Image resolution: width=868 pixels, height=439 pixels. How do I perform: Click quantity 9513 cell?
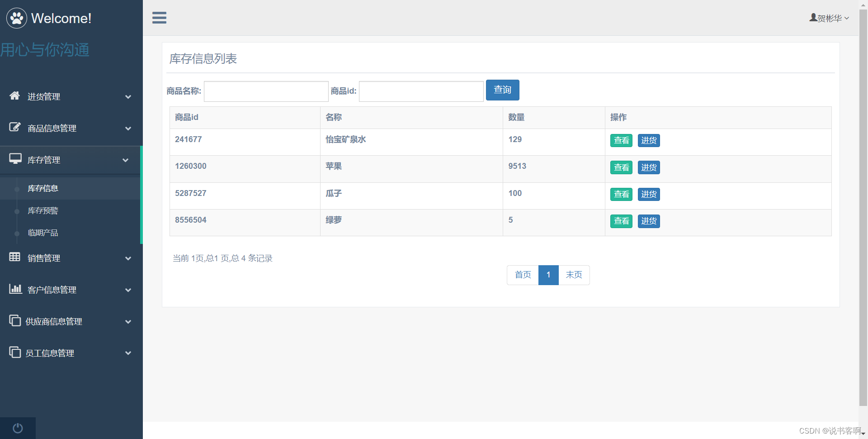[x=554, y=169]
